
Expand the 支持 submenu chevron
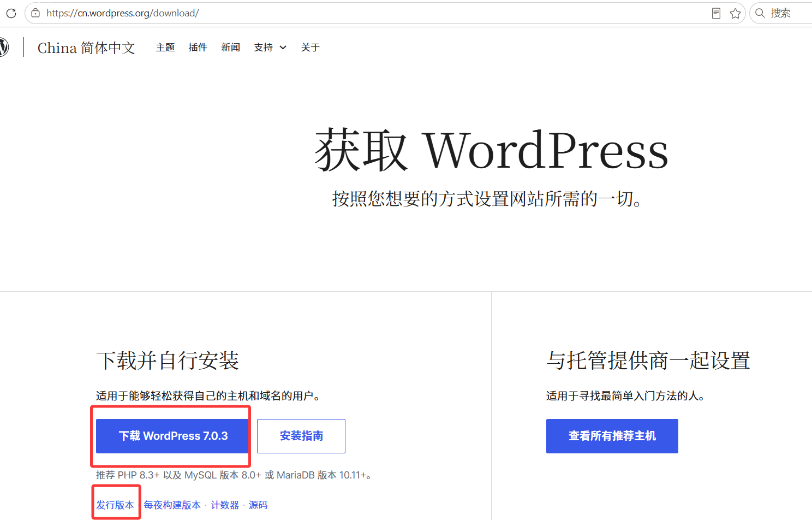point(283,48)
